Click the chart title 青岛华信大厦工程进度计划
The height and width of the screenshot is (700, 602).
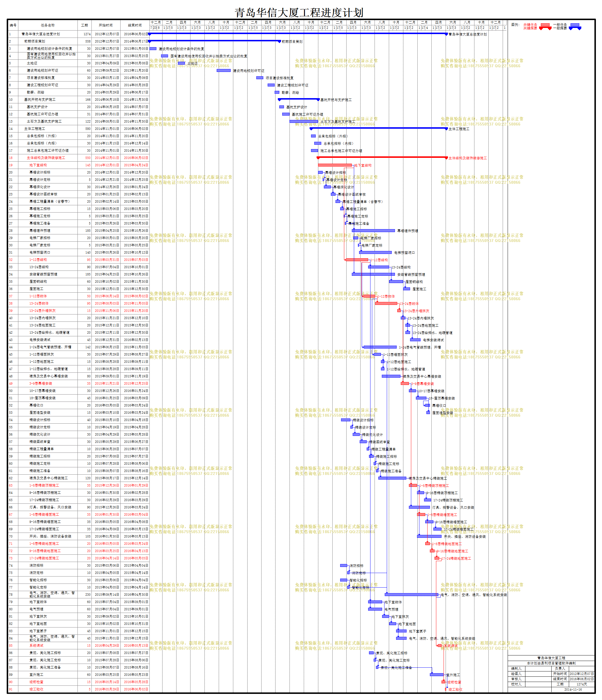coord(299,13)
